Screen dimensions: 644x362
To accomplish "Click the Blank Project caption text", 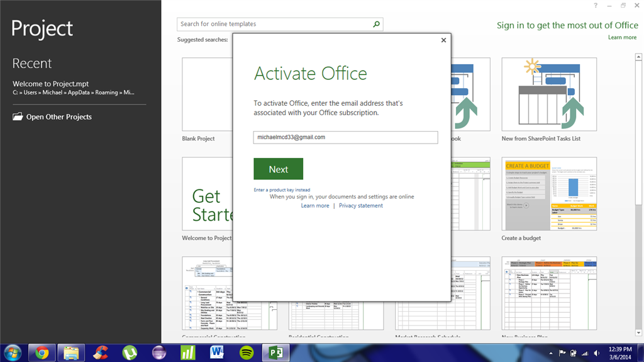I will tap(198, 139).
